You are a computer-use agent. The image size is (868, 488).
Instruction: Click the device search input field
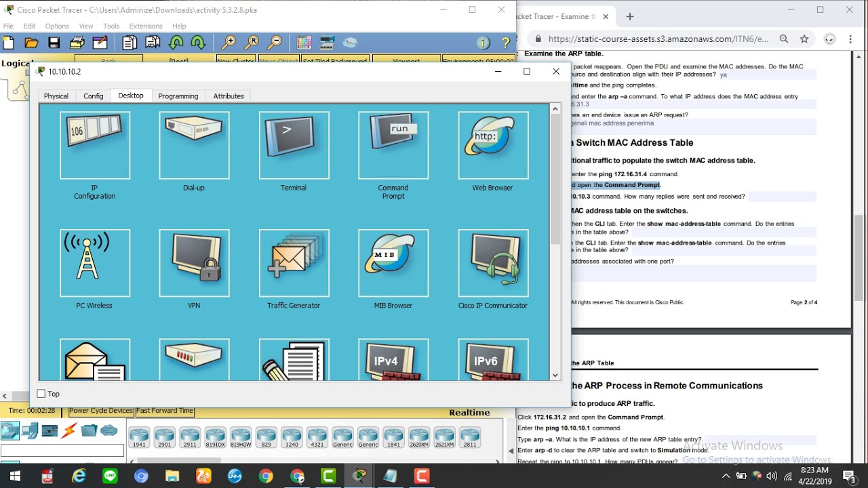pos(62,450)
